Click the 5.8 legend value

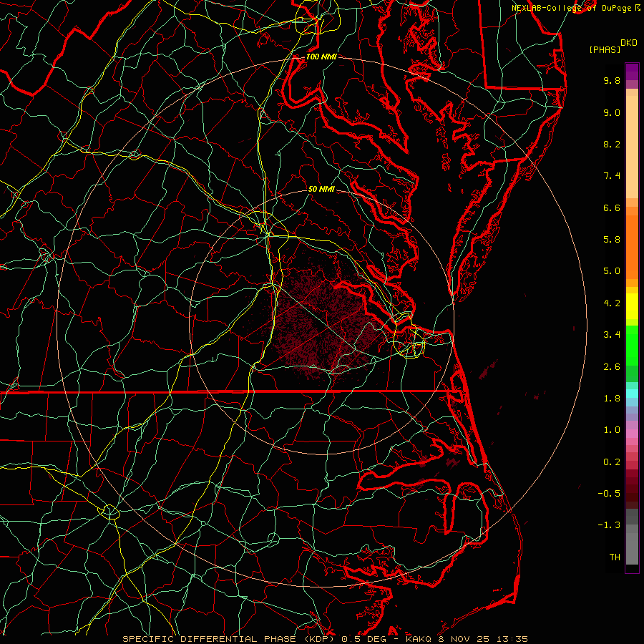click(x=612, y=240)
